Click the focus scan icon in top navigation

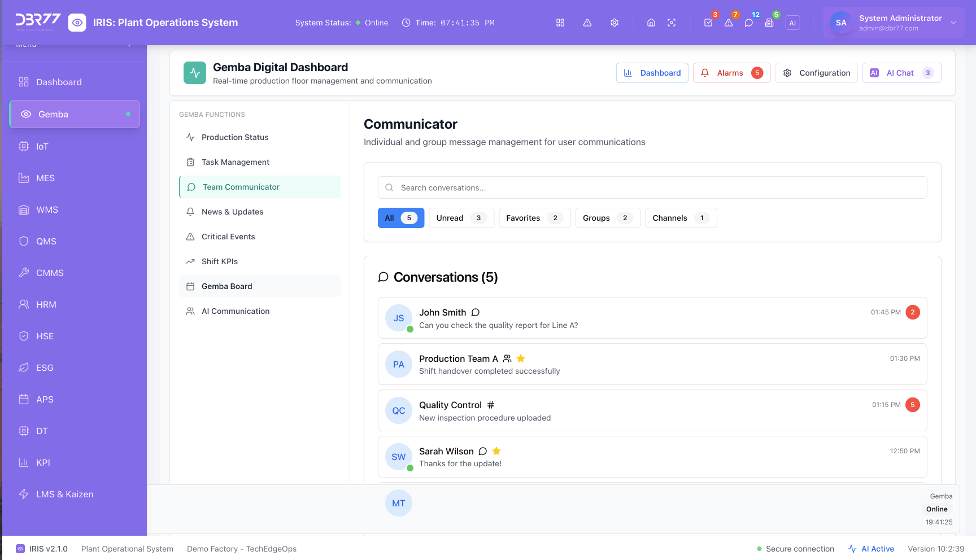[672, 23]
